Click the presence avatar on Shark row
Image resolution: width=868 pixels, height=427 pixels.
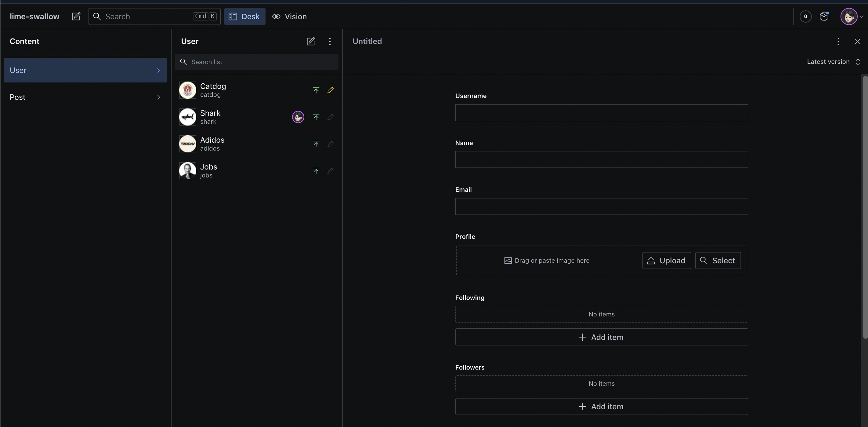tap(298, 117)
